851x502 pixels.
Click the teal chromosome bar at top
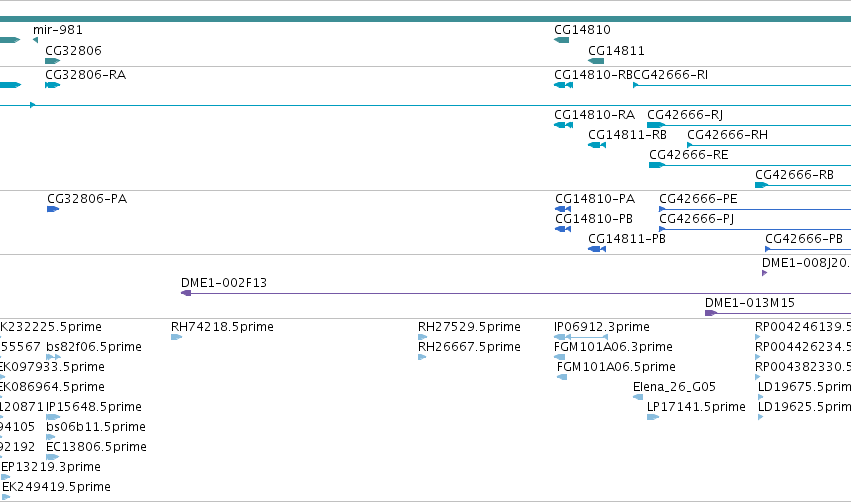[426, 19]
